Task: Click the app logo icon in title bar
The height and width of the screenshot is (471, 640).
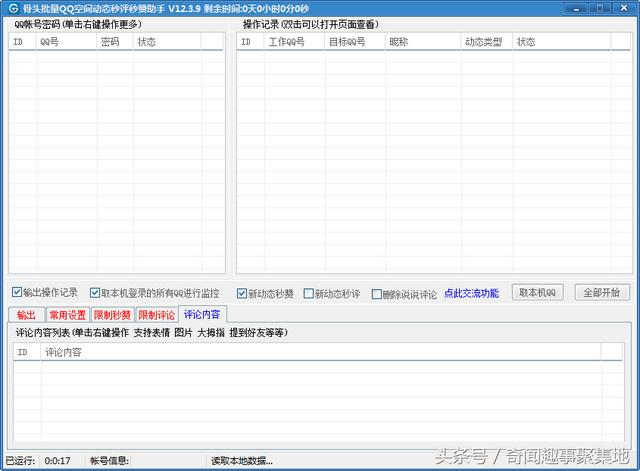Action: [x=13, y=8]
